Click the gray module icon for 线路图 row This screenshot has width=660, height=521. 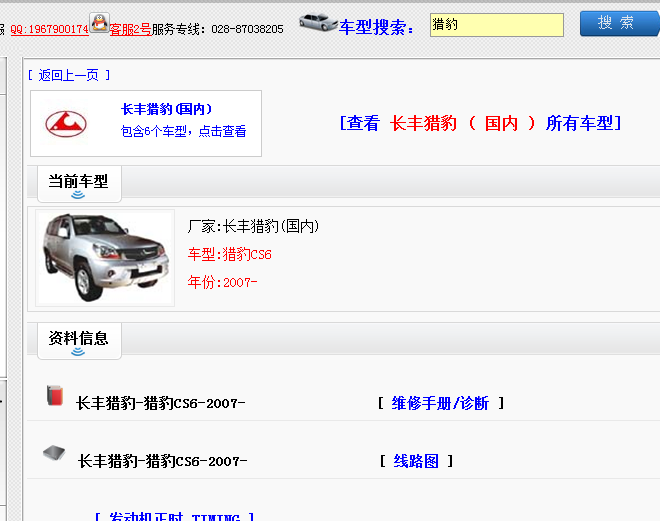click(54, 453)
